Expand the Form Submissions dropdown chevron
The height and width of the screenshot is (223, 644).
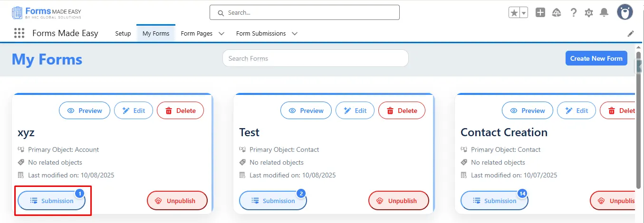point(295,34)
